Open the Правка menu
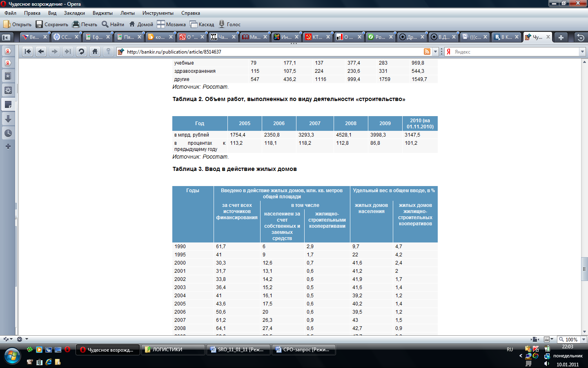The image size is (588, 368). [32, 13]
